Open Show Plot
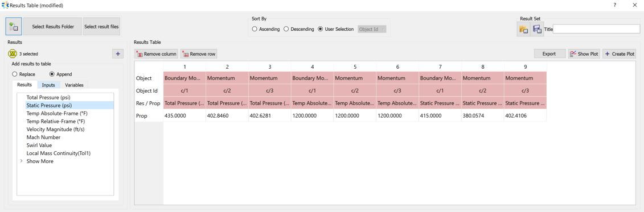Viewport: 644px width, 212px height. coord(584,54)
